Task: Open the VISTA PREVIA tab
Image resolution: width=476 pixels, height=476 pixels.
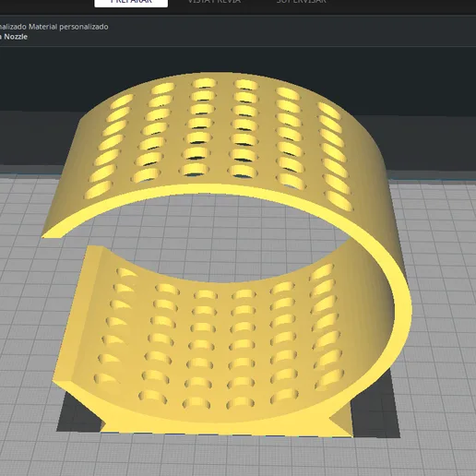Action: [x=214, y=2]
